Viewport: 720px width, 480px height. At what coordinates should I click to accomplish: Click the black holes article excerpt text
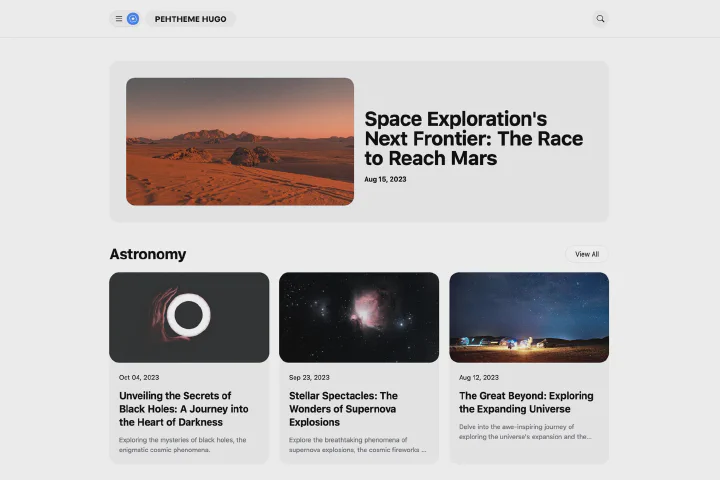click(x=183, y=445)
